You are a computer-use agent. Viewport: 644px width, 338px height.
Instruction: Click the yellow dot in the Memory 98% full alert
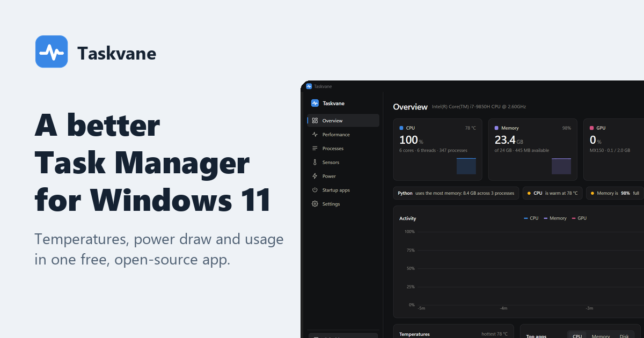(592, 193)
